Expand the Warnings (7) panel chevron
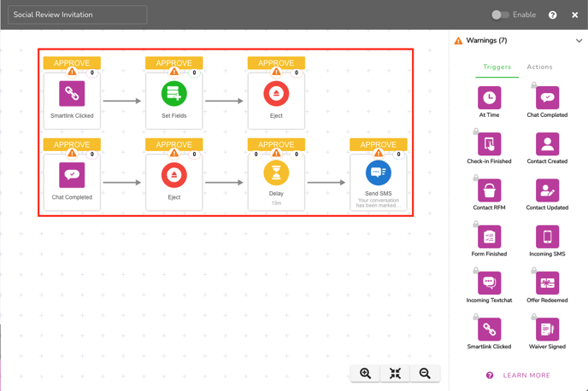The image size is (588, 391). pyautogui.click(x=579, y=41)
